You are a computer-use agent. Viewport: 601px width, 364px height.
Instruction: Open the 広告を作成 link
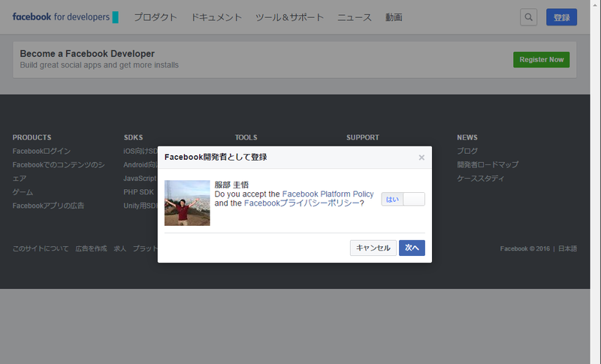click(91, 248)
